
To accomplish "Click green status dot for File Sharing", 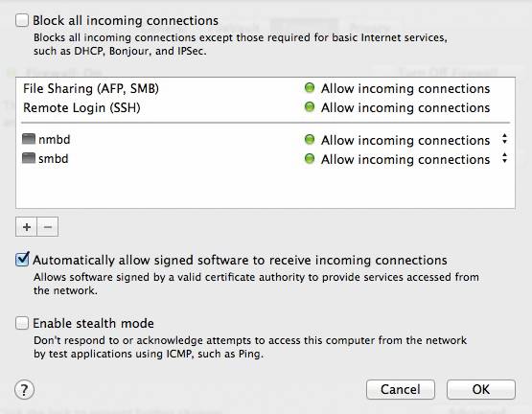I will 310,88.
